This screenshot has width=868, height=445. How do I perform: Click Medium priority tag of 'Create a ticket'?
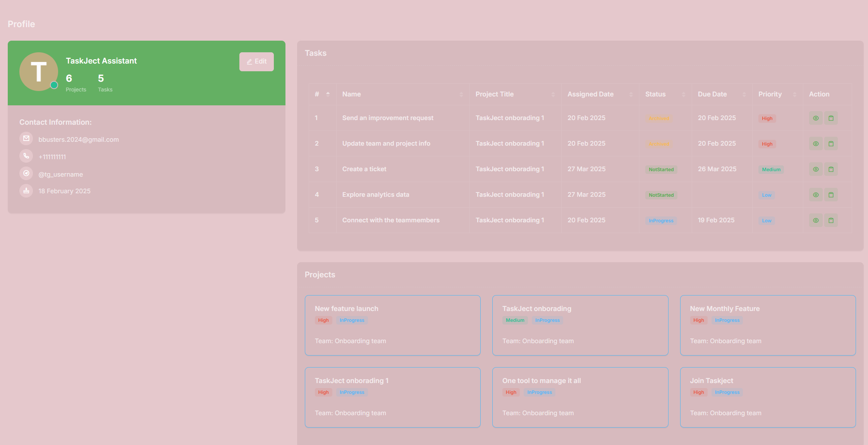click(x=771, y=170)
